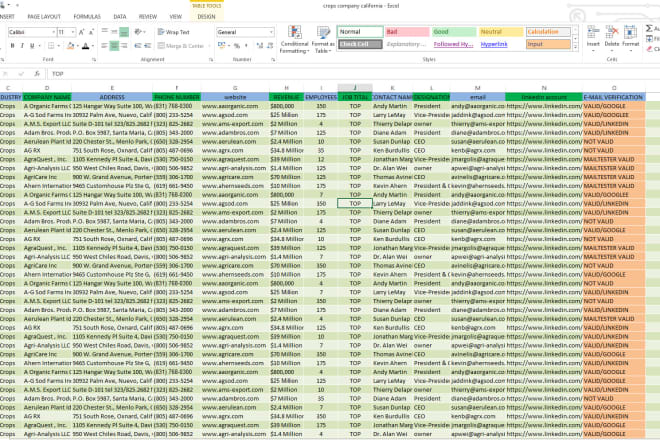The width and height of the screenshot is (660, 440).
Task: Open the Borders tool
Action: 51,45
